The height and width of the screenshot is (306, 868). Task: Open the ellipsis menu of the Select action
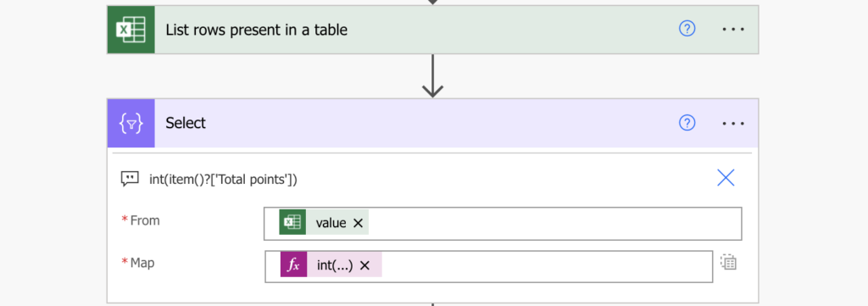coord(733,124)
